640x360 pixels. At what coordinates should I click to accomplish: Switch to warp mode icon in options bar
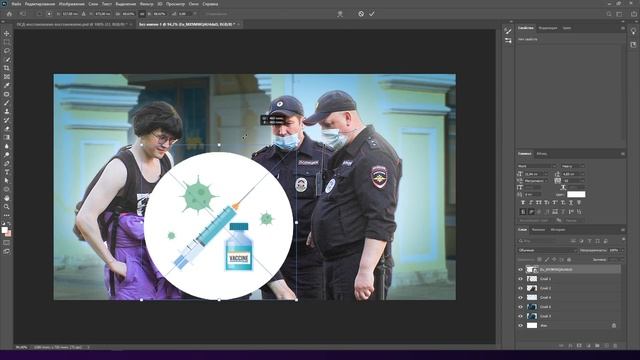tap(340, 14)
